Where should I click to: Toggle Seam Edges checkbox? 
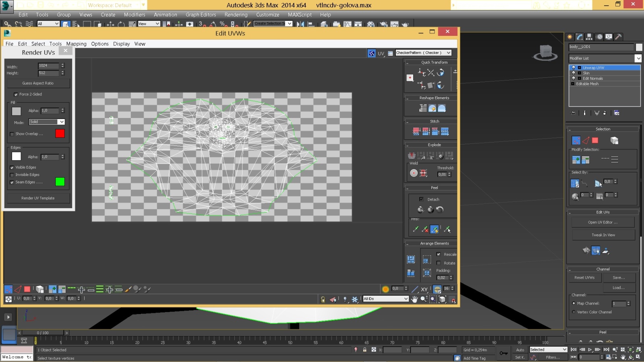pos(12,182)
